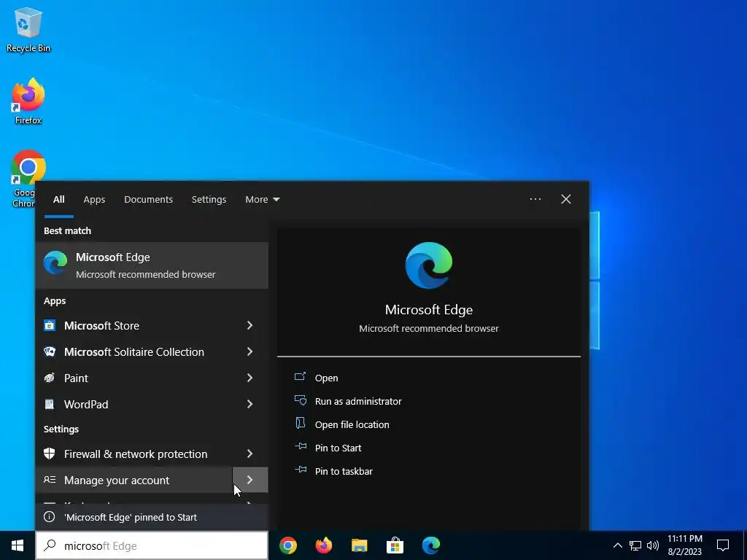Viewport: 747px width, 560px height.
Task: Choose Pin to taskbar
Action: pos(344,472)
